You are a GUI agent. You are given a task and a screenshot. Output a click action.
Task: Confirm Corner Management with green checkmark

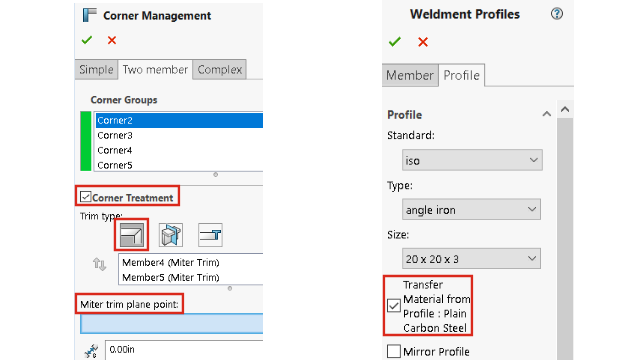tap(87, 40)
